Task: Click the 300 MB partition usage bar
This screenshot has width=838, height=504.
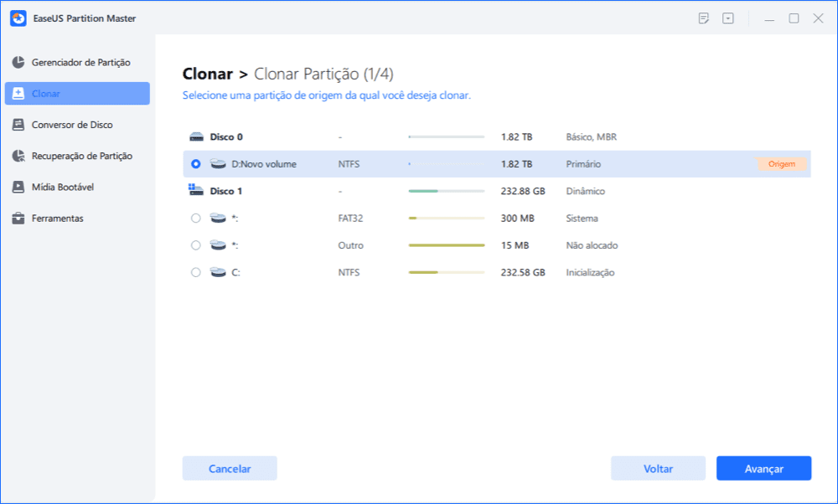Action: click(x=447, y=218)
